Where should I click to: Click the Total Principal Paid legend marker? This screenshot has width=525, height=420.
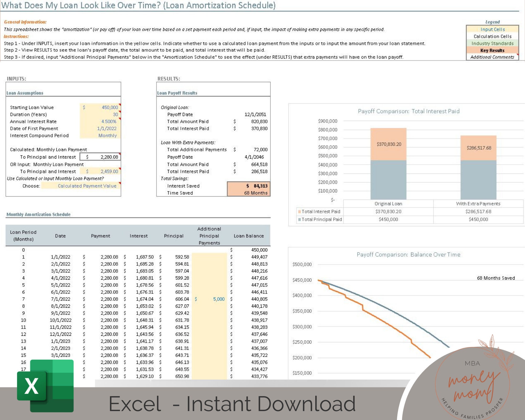pos(300,219)
